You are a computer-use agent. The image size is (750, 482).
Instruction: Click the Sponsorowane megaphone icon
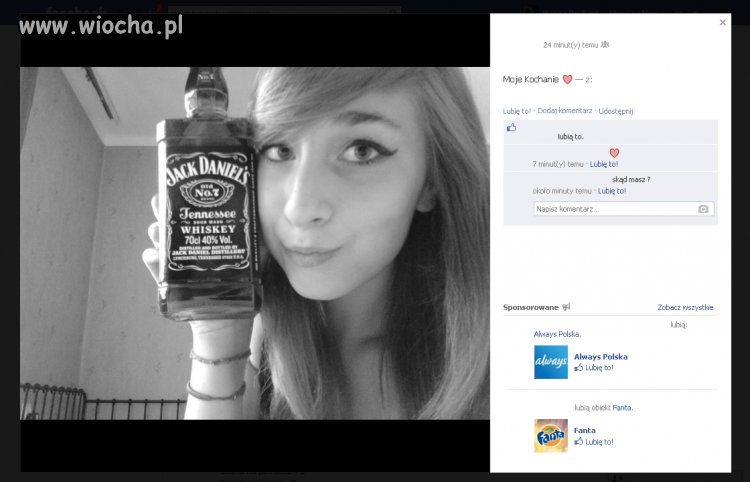click(566, 307)
